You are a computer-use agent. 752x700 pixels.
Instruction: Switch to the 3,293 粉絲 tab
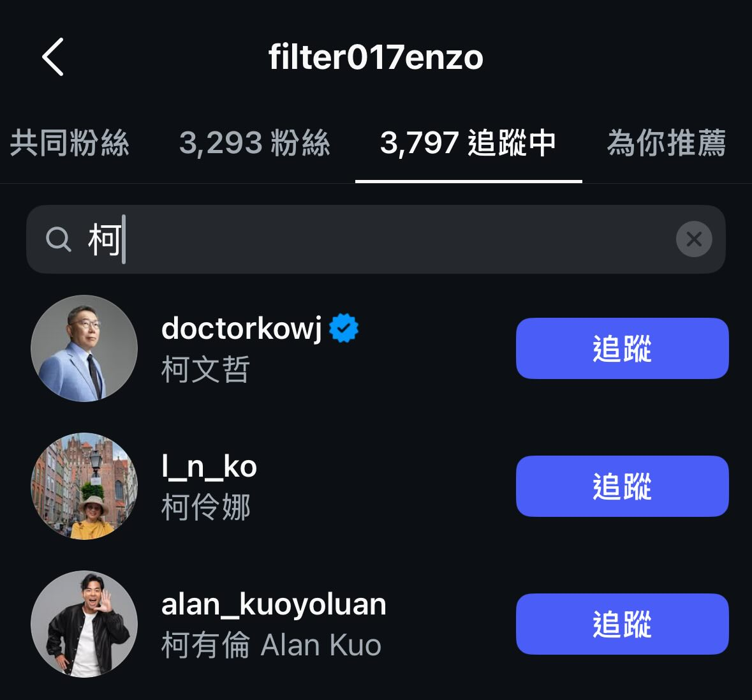click(254, 143)
